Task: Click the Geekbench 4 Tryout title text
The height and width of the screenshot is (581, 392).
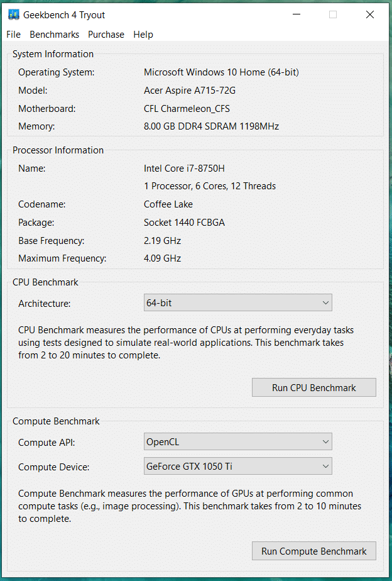Action: point(64,14)
